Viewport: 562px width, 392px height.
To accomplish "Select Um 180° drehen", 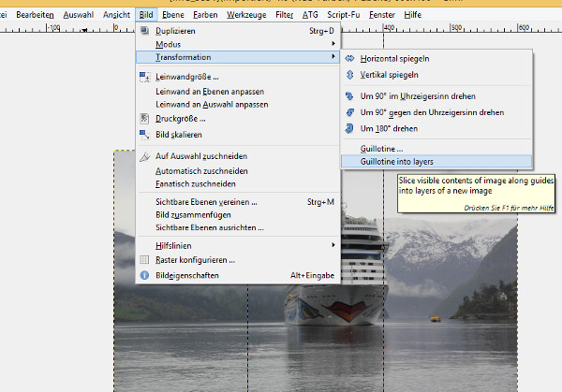I will pyautogui.click(x=436, y=128).
